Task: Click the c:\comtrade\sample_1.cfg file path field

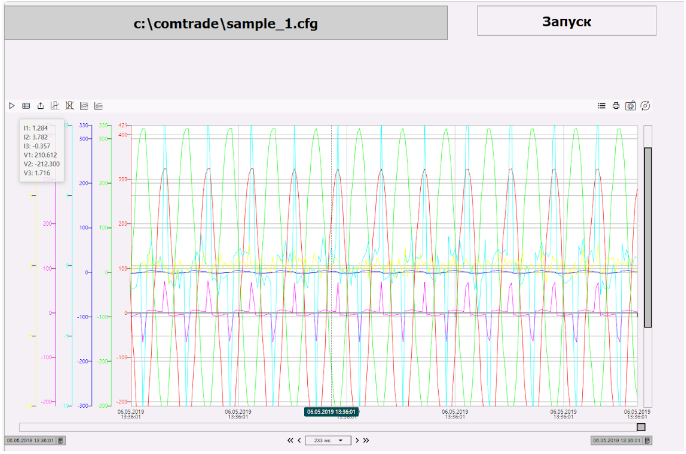Action: pos(225,23)
